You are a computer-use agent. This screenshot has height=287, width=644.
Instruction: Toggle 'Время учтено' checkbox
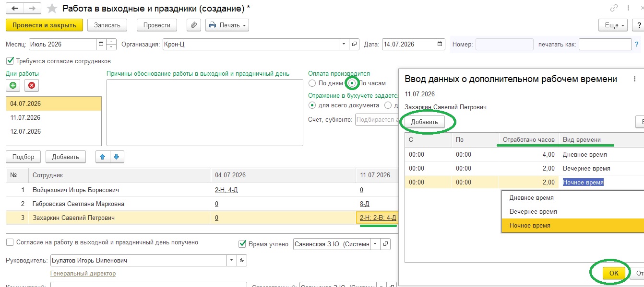(242, 244)
